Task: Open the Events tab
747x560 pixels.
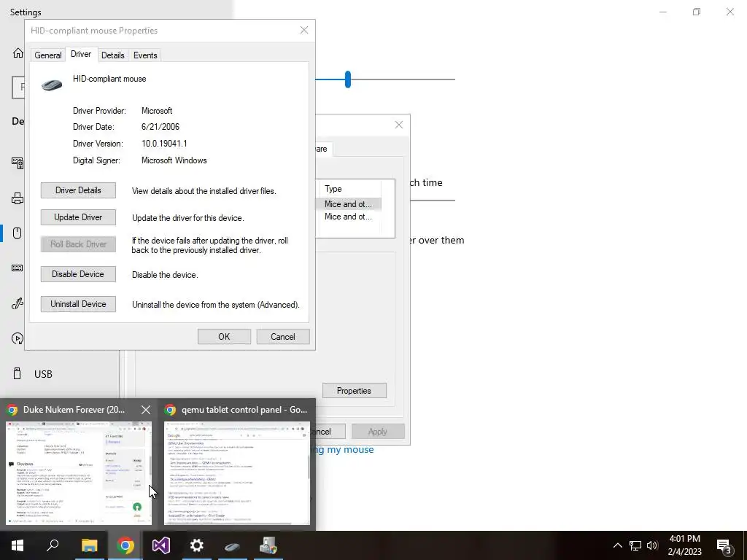Action: click(145, 55)
